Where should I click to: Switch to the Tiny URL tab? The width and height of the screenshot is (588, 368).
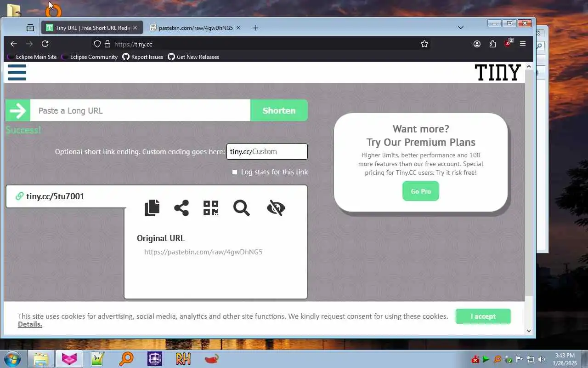91,28
